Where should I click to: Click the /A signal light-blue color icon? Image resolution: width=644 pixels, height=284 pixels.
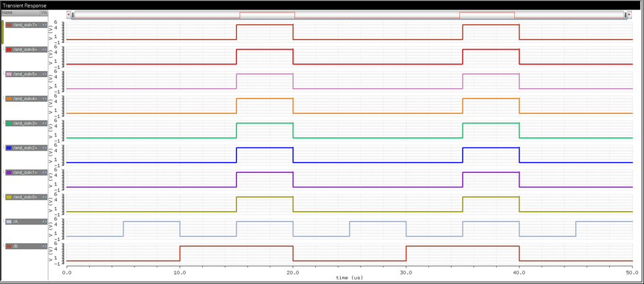point(9,222)
